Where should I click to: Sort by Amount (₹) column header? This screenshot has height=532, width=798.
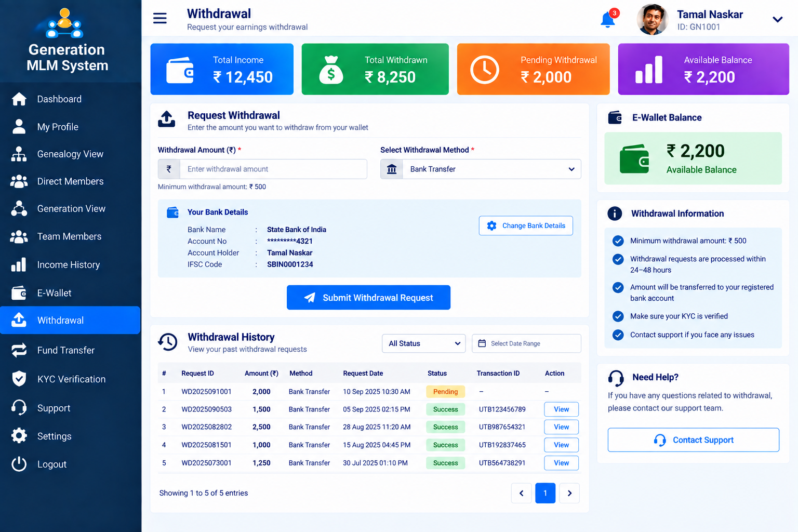pos(261,374)
